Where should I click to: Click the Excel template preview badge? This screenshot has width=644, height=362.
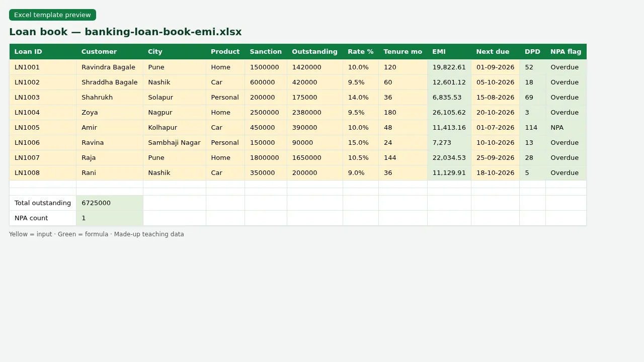pos(52,15)
